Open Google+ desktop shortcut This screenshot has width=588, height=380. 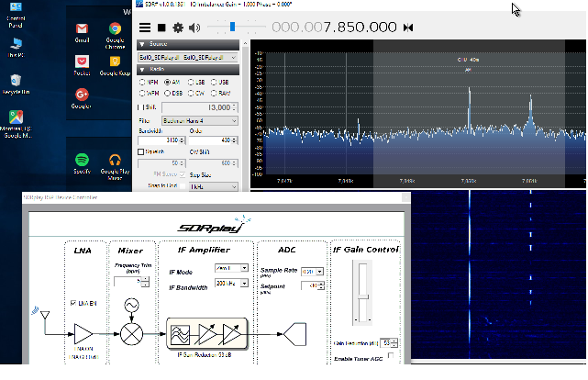pyautogui.click(x=82, y=98)
